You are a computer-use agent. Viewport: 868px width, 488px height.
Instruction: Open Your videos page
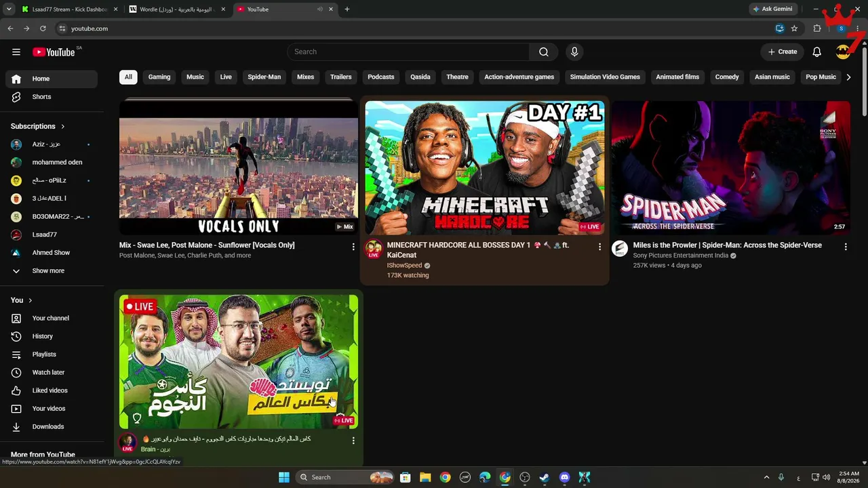pyautogui.click(x=52, y=409)
